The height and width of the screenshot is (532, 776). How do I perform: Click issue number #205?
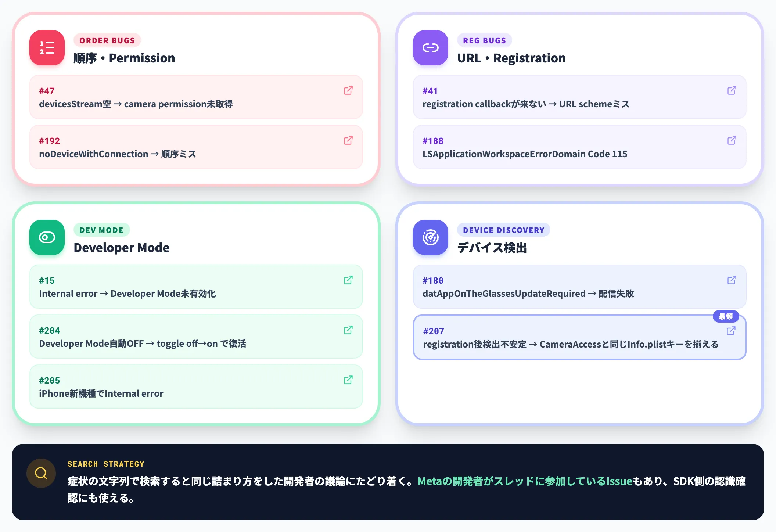click(x=49, y=380)
